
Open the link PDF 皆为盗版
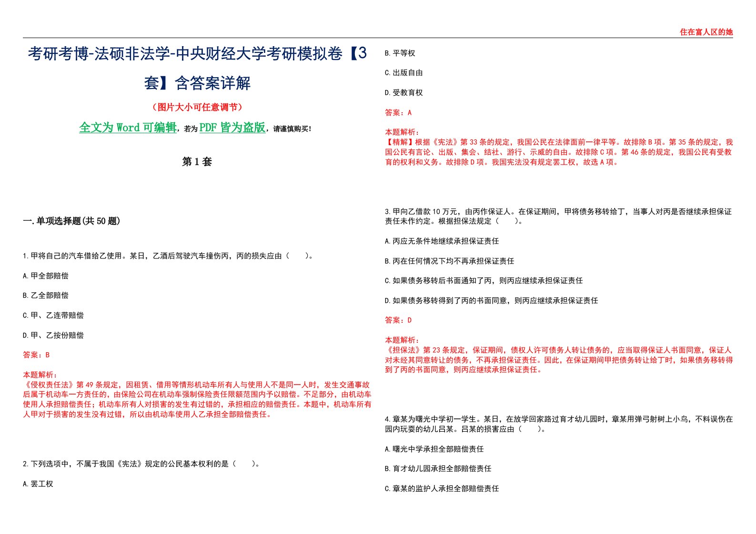[232, 128]
